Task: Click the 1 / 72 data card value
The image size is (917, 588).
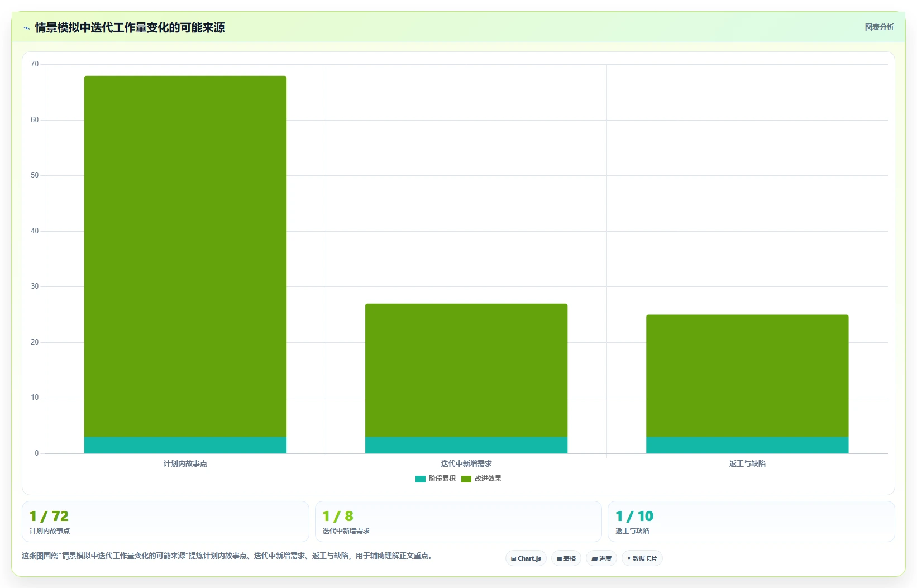Action: 49,516
